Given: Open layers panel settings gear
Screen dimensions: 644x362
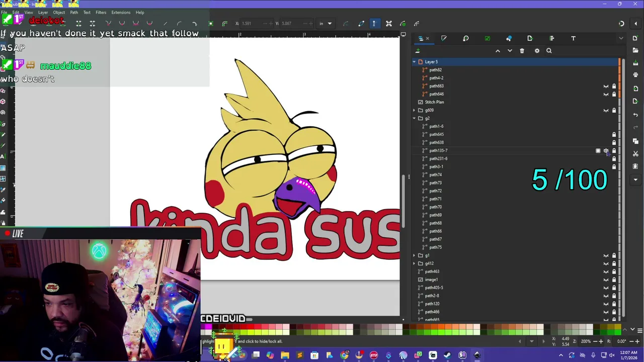Looking at the screenshot, I should point(537,51).
